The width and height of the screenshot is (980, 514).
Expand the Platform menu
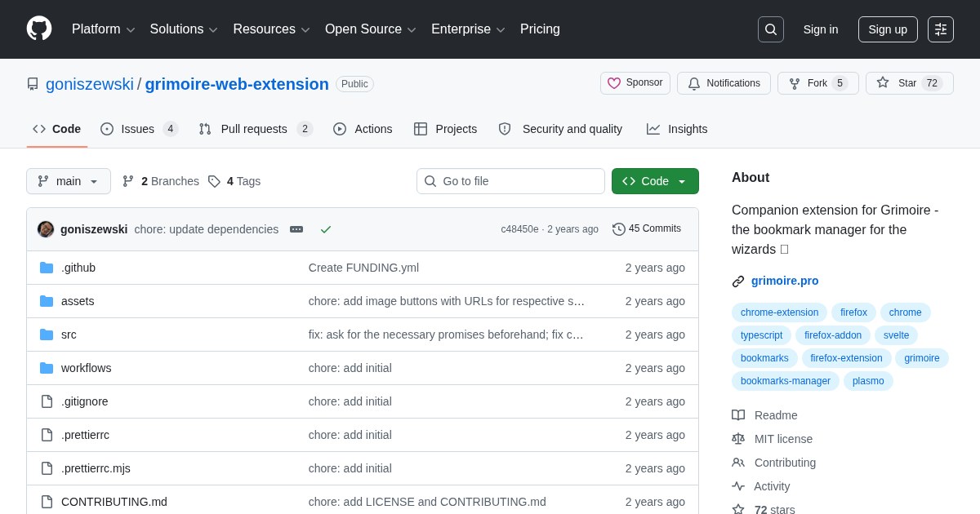coord(103,29)
